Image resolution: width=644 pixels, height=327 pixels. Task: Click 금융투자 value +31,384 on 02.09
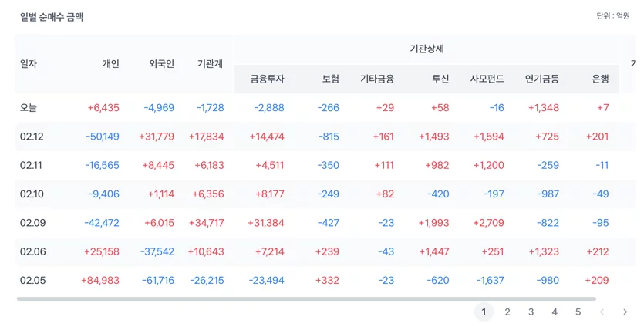pos(266,223)
